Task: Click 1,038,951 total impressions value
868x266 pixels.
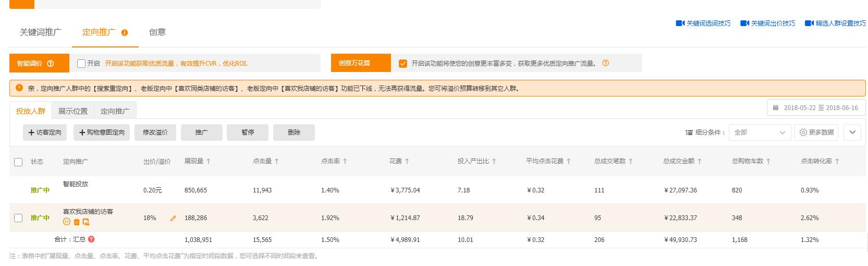Action: [x=198, y=240]
